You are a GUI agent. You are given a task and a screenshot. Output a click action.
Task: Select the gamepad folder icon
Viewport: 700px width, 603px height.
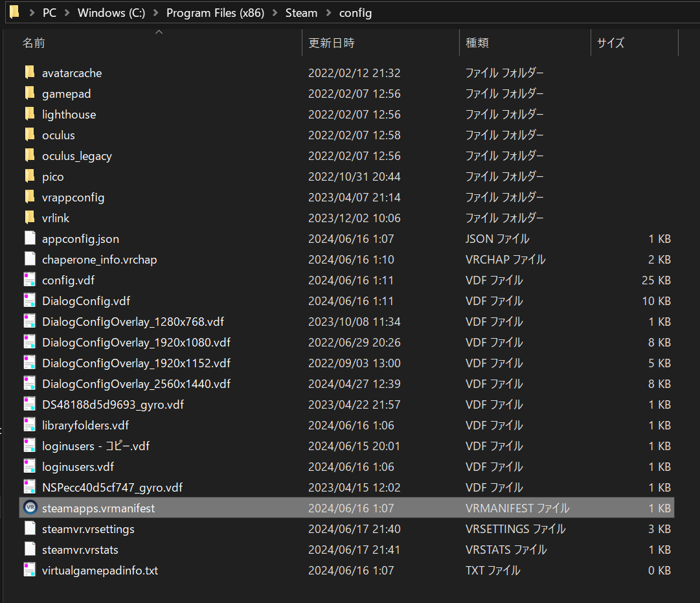click(30, 93)
